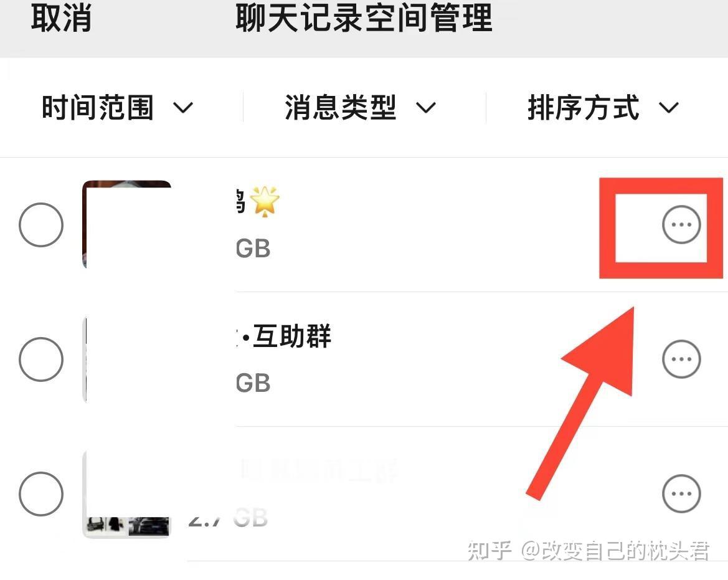Image resolution: width=728 pixels, height=580 pixels.
Task: Open third chat's avatar thumbnail with cars
Action: (127, 493)
